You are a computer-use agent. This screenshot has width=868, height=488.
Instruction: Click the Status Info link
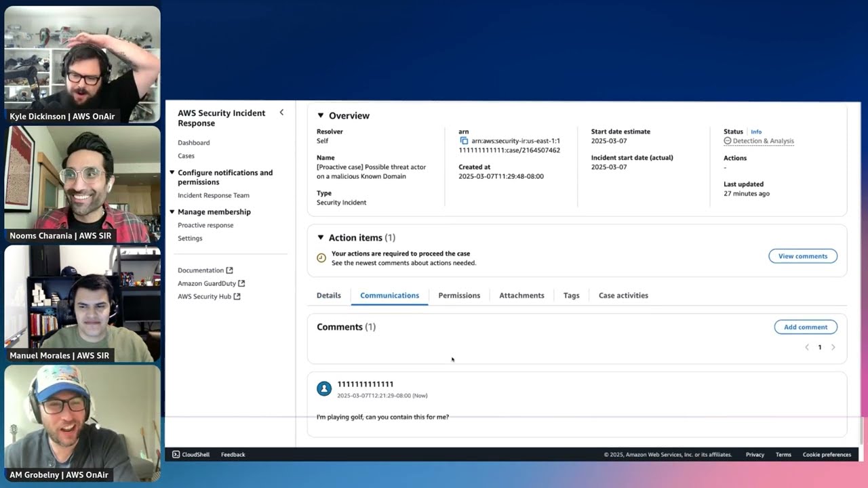tap(756, 132)
